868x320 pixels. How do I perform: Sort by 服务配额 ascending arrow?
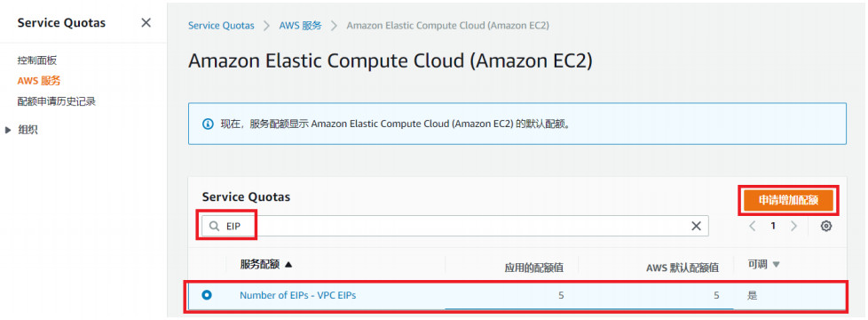(x=288, y=265)
